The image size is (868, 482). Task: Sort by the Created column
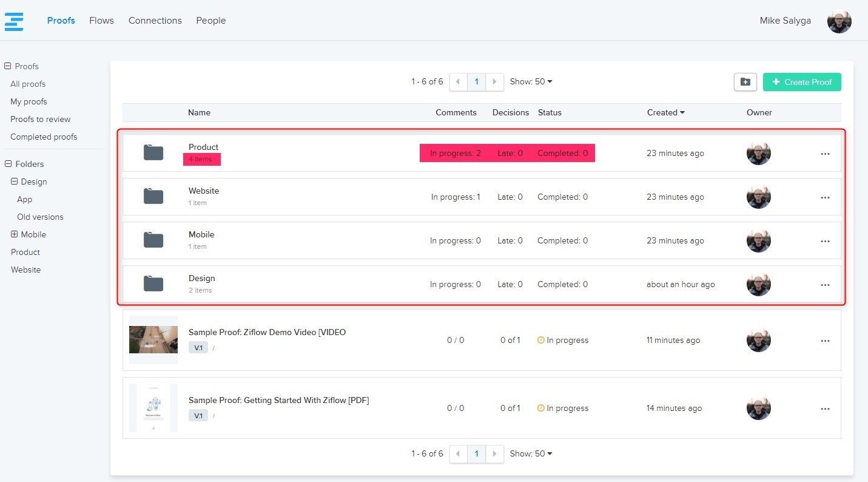[665, 112]
